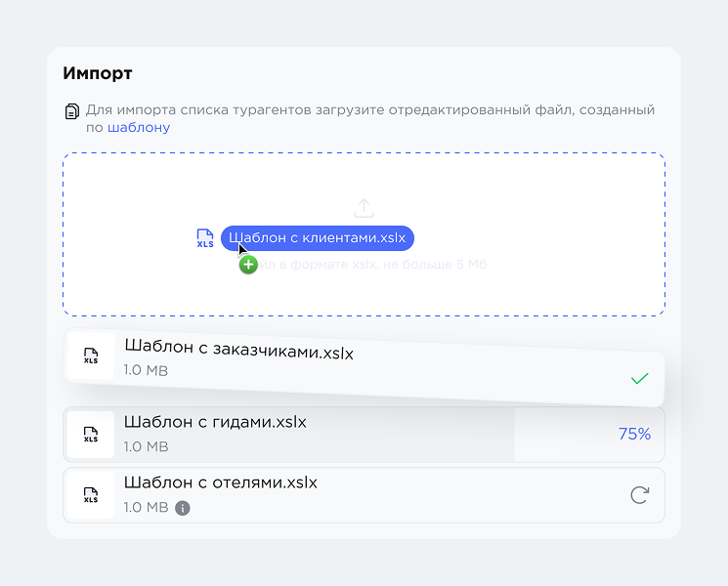Screen dimensions: 728x586
Task: Click the green plus badge under the cursor
Action: tap(248, 265)
